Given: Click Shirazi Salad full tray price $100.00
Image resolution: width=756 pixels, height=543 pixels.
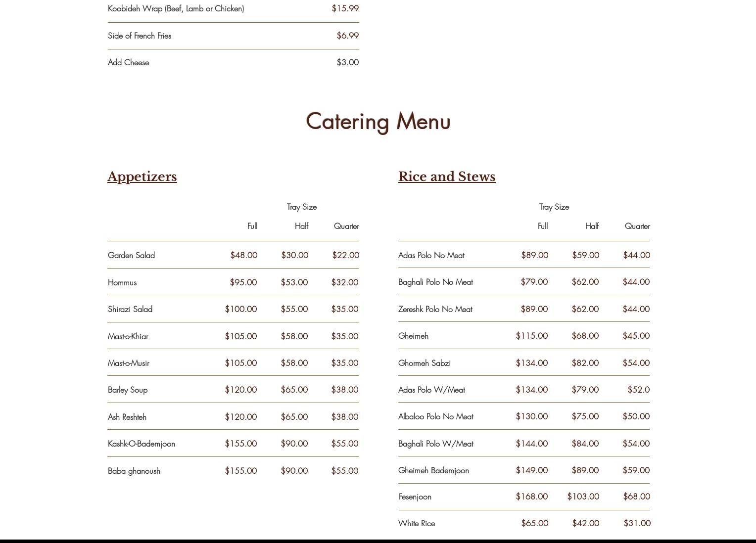Looking at the screenshot, I should [x=240, y=309].
